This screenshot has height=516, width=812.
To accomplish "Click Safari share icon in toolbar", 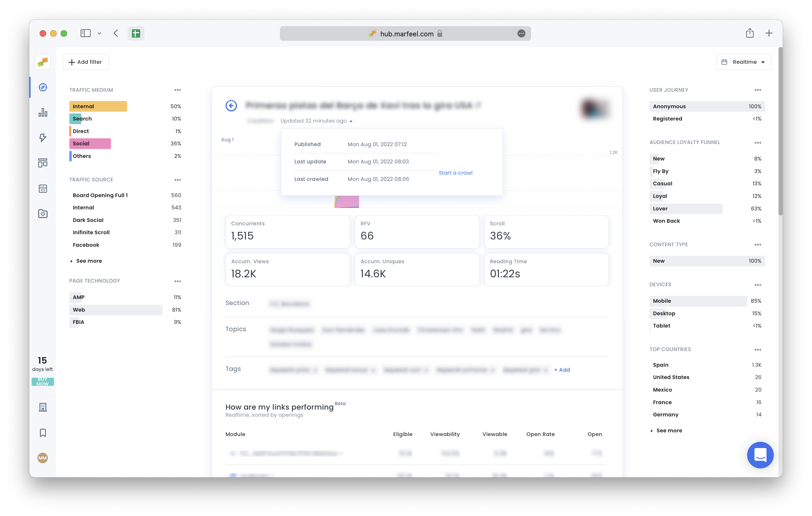I will coord(750,33).
